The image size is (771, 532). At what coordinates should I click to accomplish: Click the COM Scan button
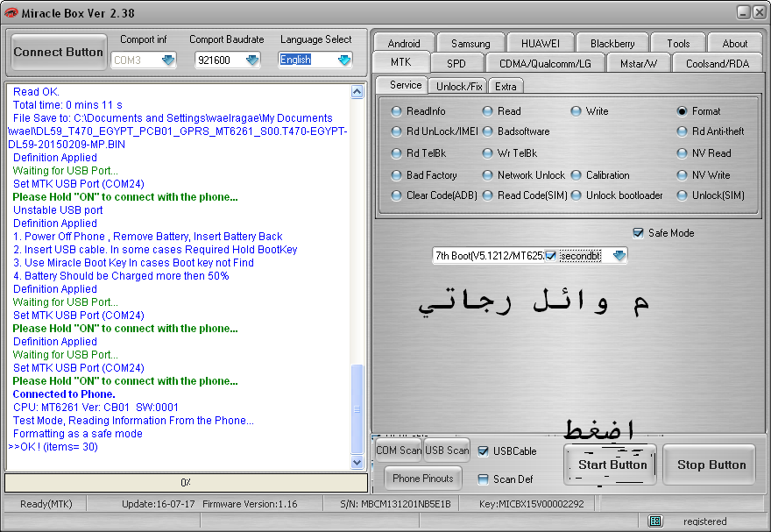point(399,450)
